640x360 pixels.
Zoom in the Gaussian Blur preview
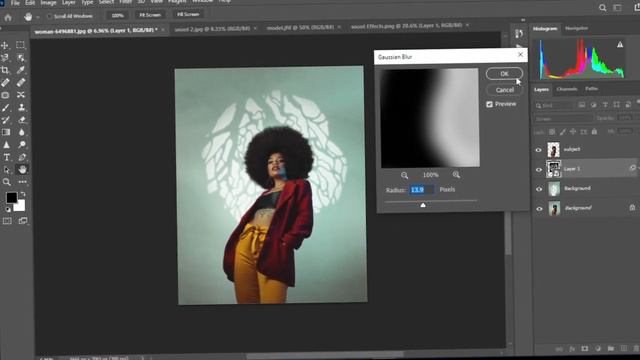456,175
